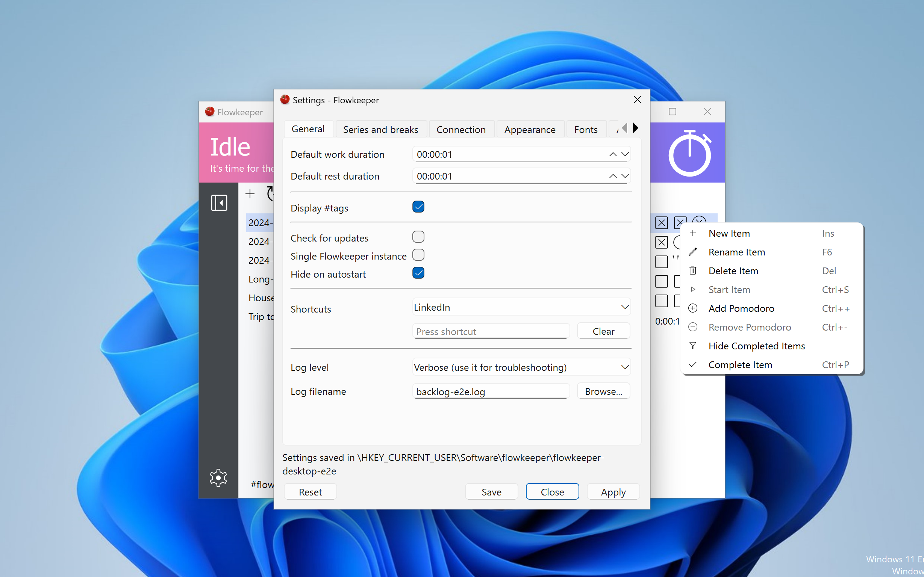
Task: Decrease default work duration with down arrow
Action: 625,154
